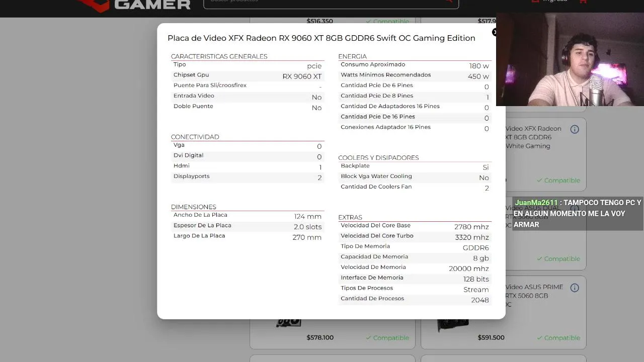Close the XFX Radeon specs popup
644x362 pixels.
(494, 32)
